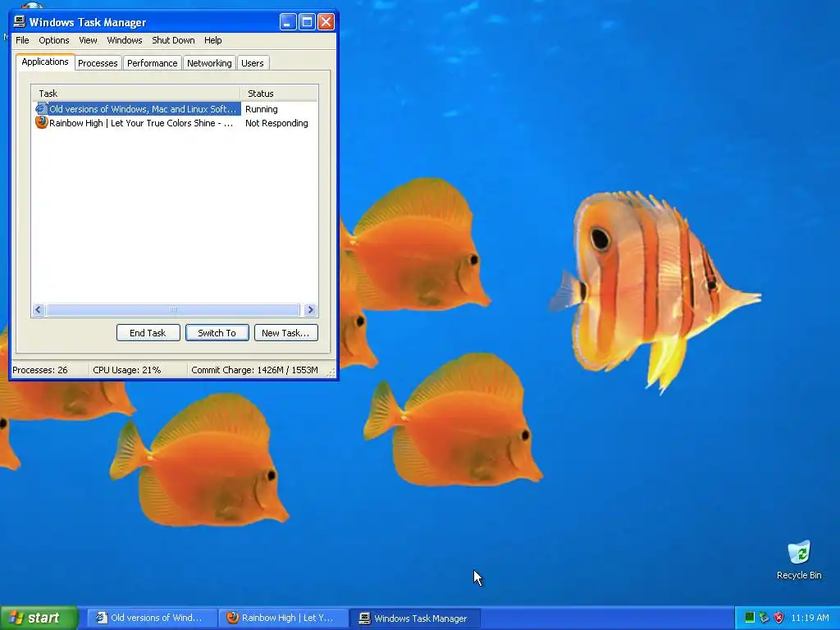This screenshot has height=630, width=840.
Task: Select the Applications tab
Action: 45,62
